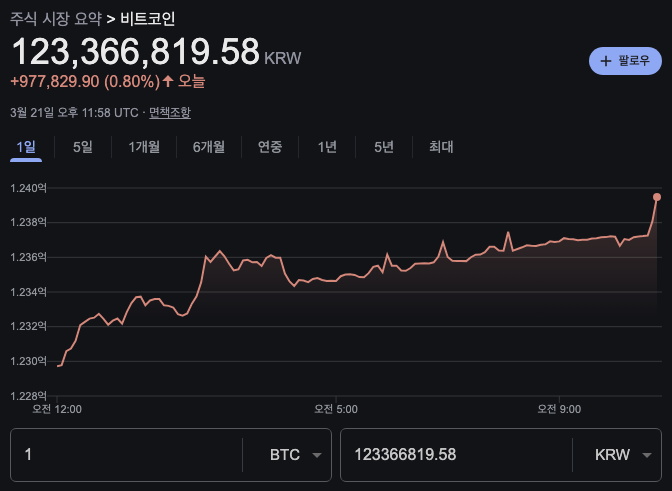Screen dimensions: 672x491
Task: Select the 6개월 range tab
Action: (209, 147)
